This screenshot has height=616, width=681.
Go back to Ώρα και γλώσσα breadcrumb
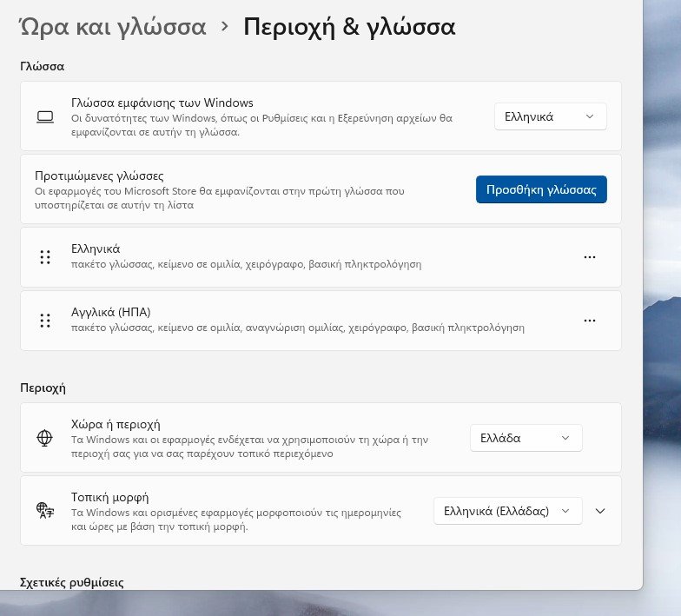click(113, 27)
